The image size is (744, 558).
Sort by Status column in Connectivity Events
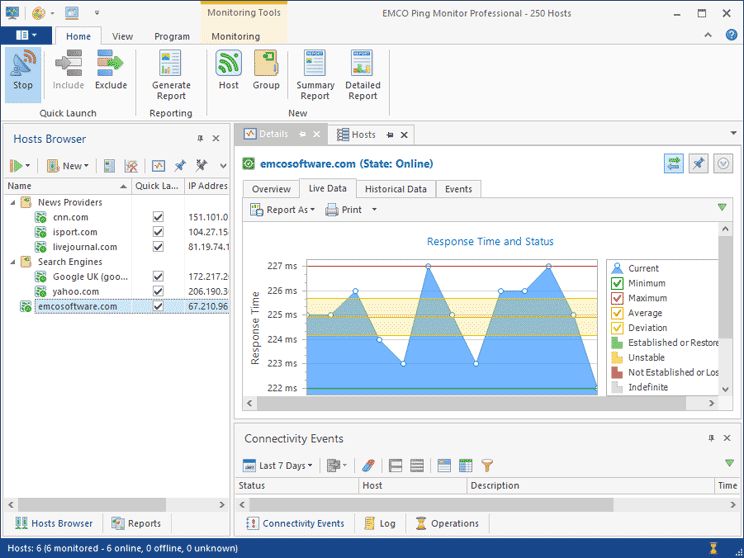pyautogui.click(x=297, y=485)
